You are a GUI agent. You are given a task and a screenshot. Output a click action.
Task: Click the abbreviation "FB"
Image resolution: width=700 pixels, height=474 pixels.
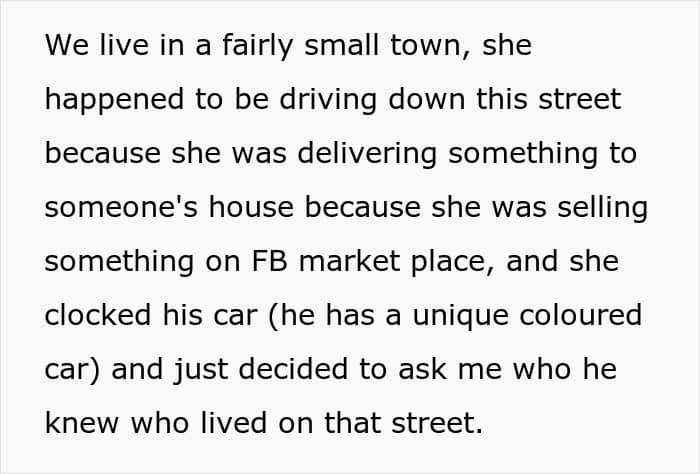pyautogui.click(x=270, y=261)
